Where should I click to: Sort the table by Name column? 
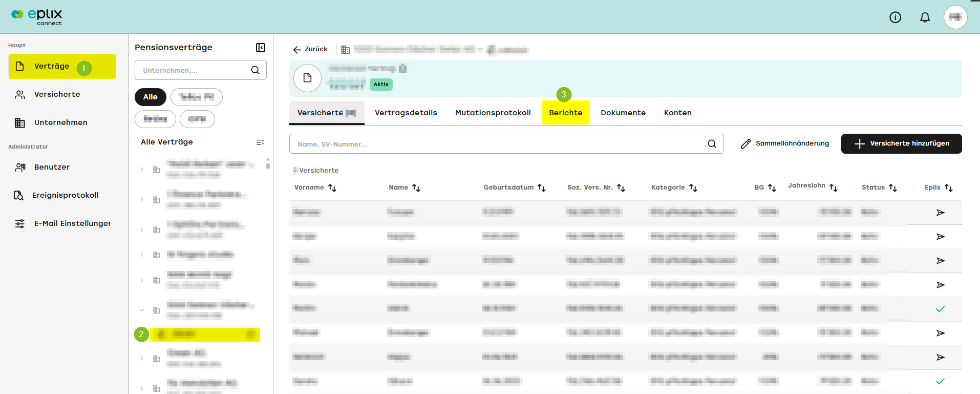[416, 188]
